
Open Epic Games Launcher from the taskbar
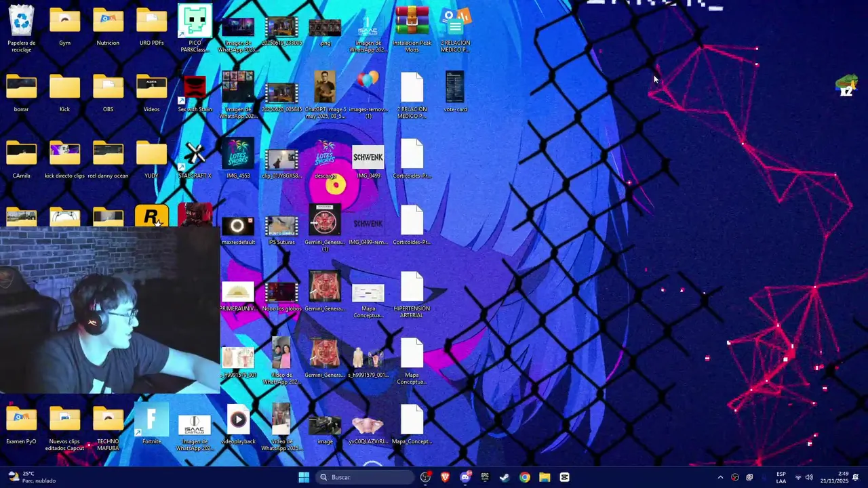pyautogui.click(x=485, y=477)
